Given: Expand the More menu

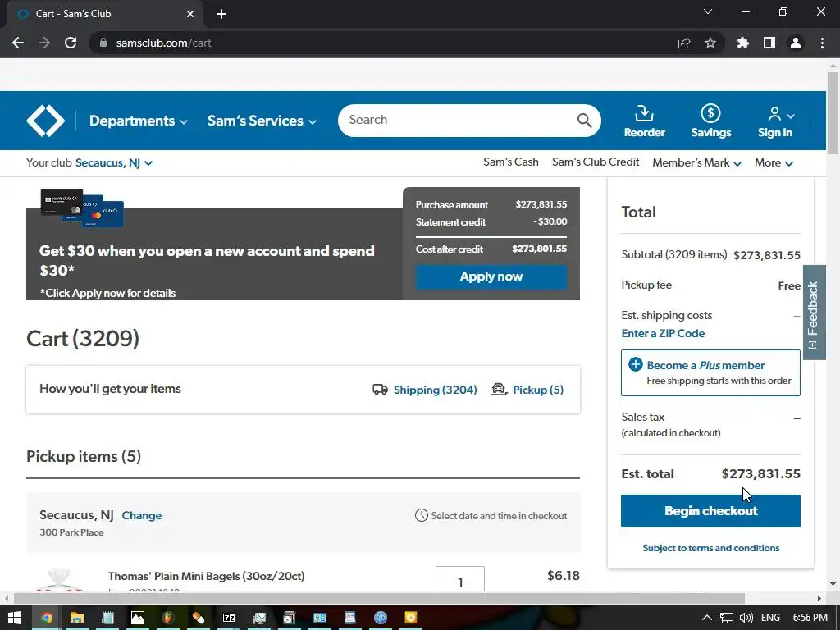Looking at the screenshot, I should click(774, 163).
